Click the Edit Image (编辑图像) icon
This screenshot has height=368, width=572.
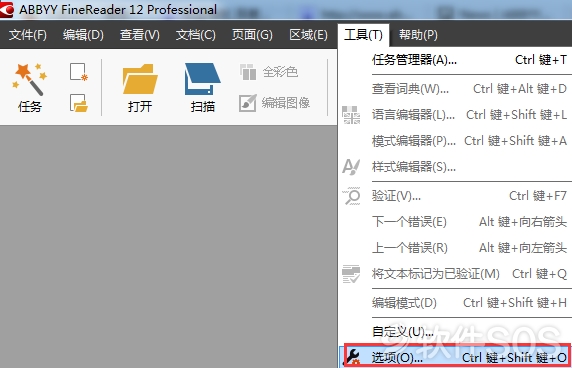point(248,103)
